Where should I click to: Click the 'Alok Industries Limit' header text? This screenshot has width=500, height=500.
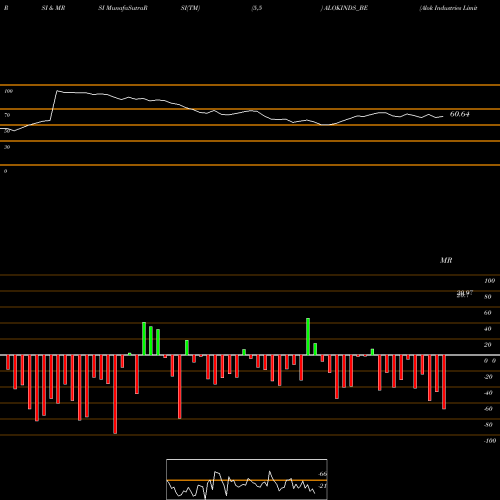click(x=448, y=8)
